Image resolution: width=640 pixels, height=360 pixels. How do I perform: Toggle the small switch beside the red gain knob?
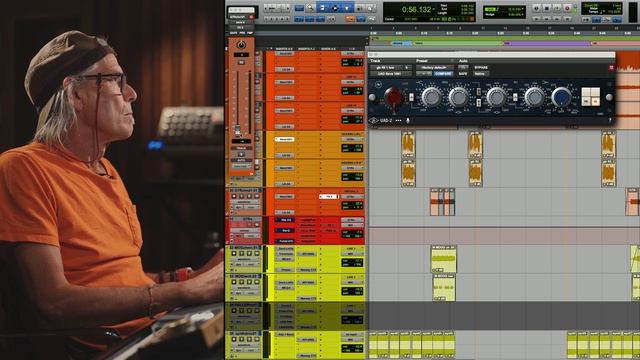click(x=411, y=97)
